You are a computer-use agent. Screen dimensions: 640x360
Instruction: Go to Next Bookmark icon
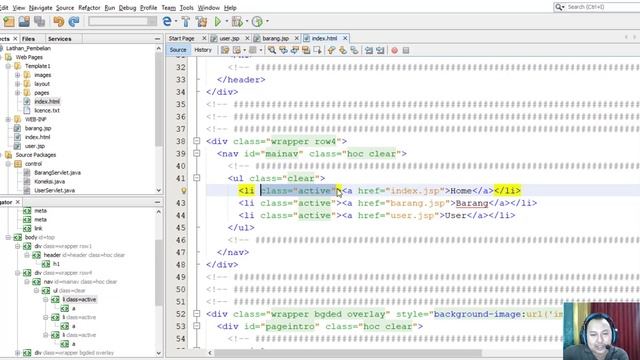pyautogui.click(x=342, y=50)
